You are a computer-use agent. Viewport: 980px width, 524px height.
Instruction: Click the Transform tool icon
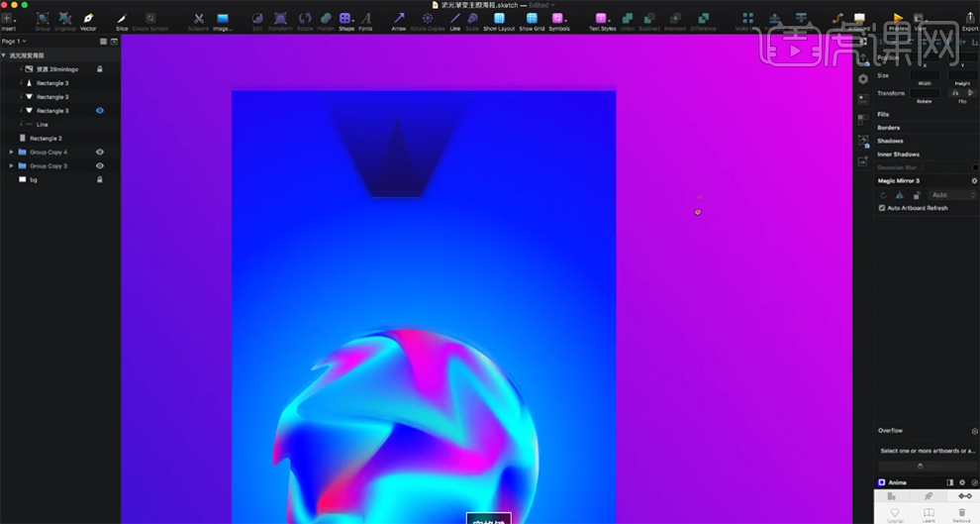point(280,18)
